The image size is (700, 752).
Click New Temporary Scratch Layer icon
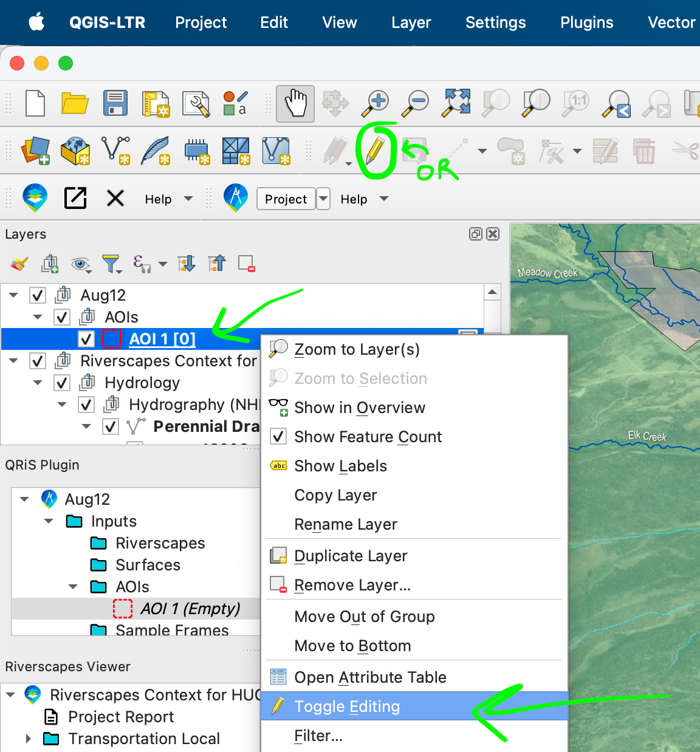[x=196, y=151]
